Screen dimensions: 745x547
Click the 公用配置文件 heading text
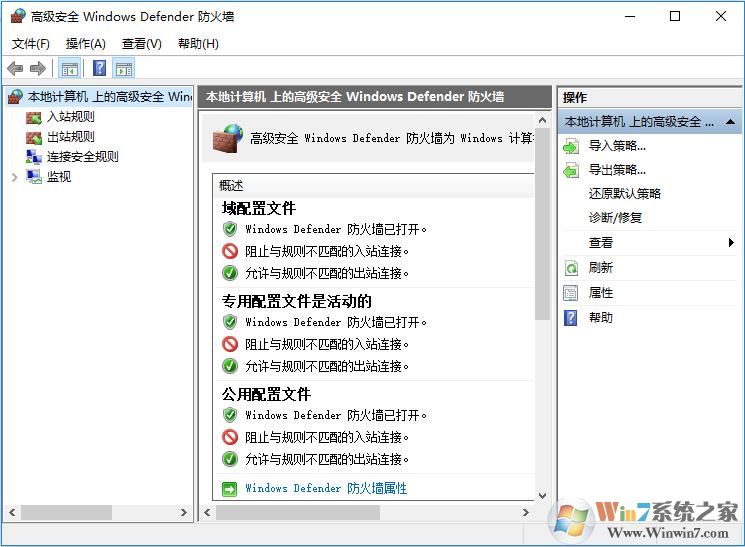point(266,394)
